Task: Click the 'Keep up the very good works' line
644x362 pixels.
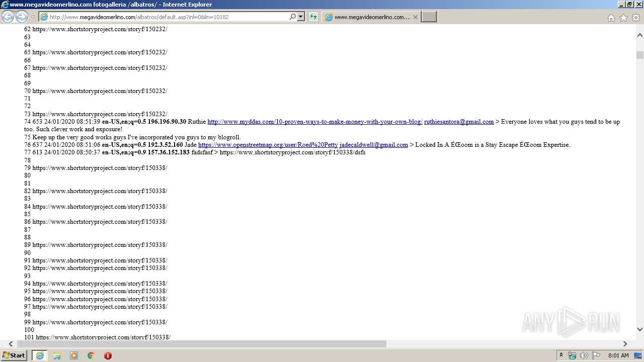Action: [x=137, y=137]
